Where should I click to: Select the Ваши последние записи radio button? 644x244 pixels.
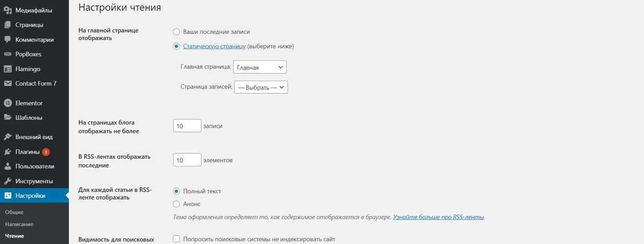pyautogui.click(x=176, y=32)
